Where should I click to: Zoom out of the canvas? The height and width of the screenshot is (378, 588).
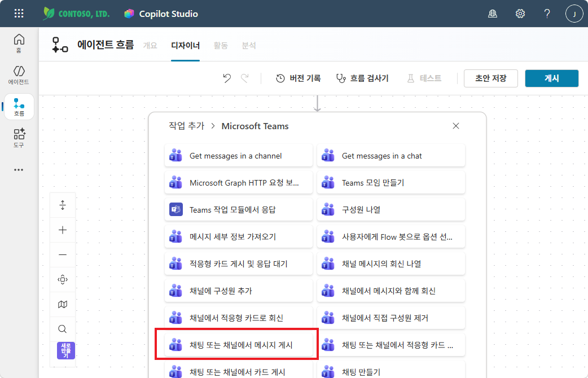point(63,254)
